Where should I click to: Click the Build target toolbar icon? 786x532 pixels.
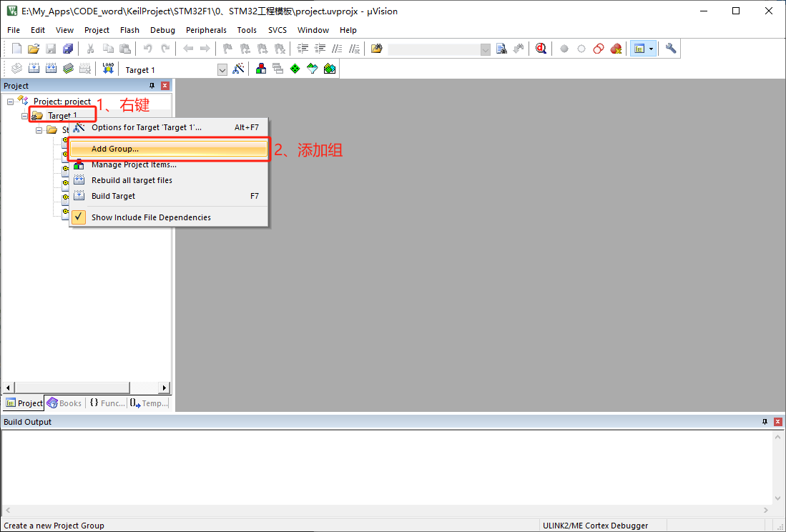(34, 69)
